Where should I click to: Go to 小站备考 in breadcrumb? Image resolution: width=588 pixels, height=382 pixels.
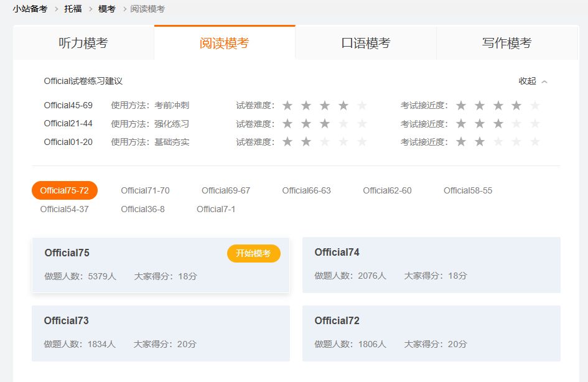pyautogui.click(x=30, y=9)
